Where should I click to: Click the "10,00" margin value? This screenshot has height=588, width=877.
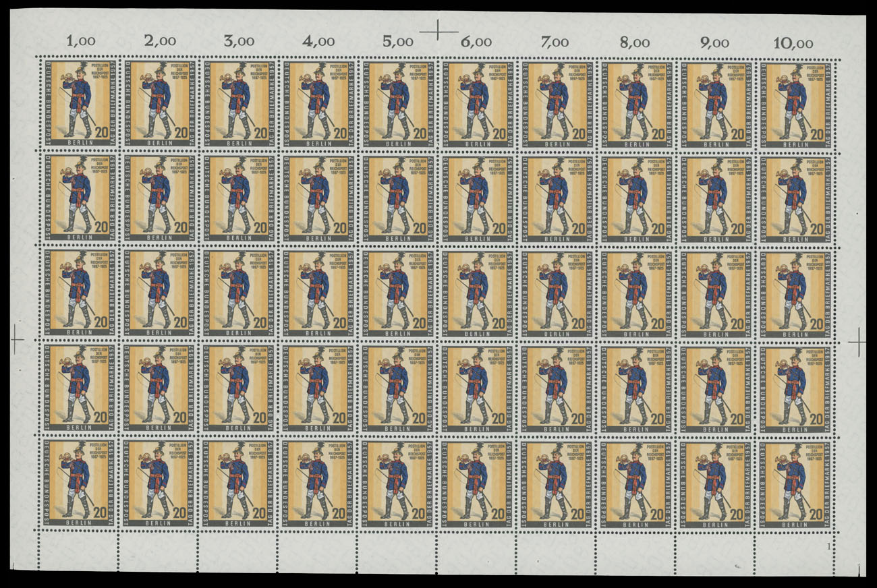tap(793, 43)
